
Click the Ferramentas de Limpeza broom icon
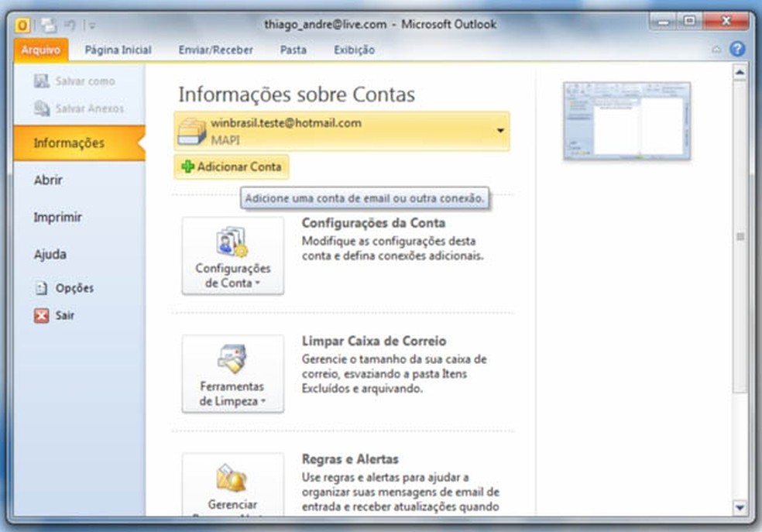[232, 358]
